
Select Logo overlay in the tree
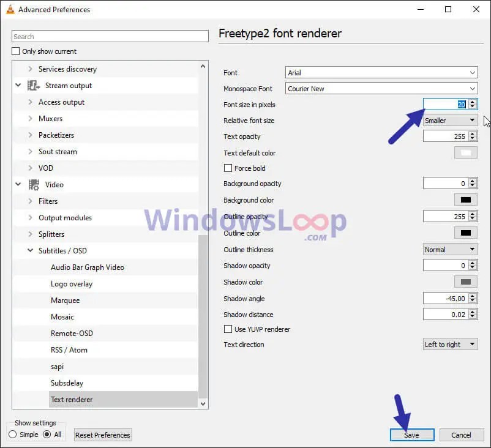72,284
